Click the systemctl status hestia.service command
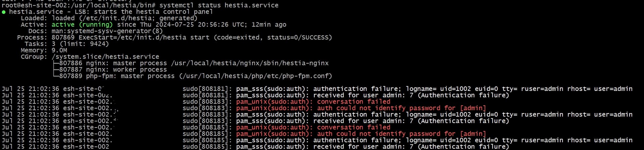This screenshot has height=150, width=644. [219, 5]
